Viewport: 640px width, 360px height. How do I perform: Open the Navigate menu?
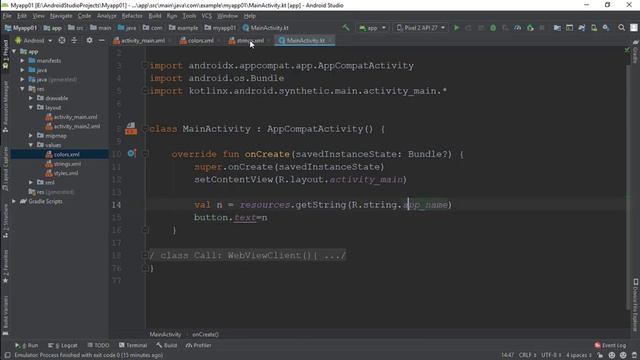[61, 16]
